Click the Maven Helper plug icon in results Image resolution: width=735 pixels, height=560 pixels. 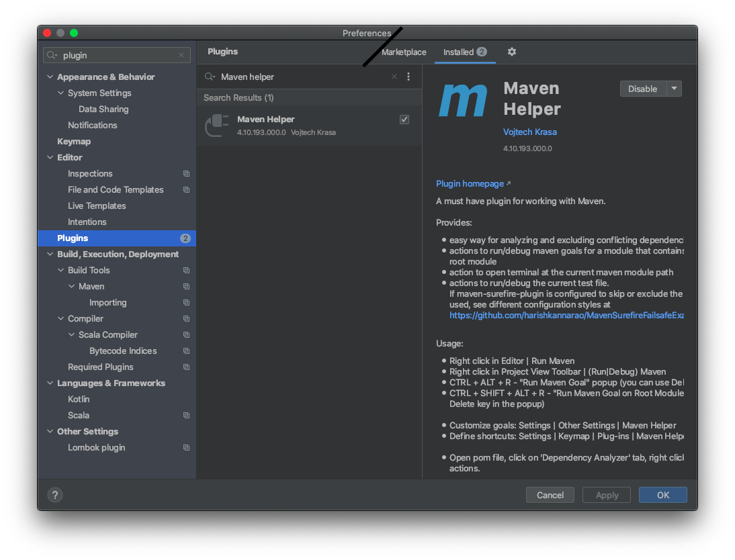[x=217, y=125]
